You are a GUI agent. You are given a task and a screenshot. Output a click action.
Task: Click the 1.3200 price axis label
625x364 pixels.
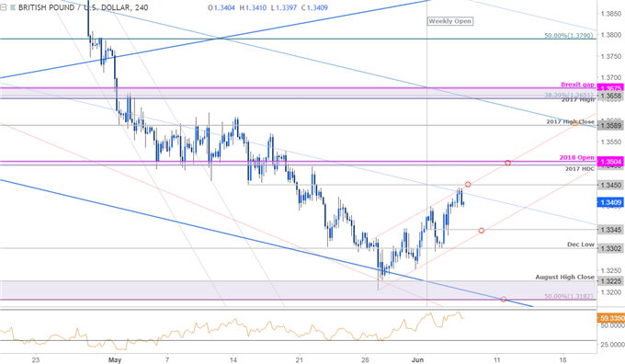tap(611, 291)
